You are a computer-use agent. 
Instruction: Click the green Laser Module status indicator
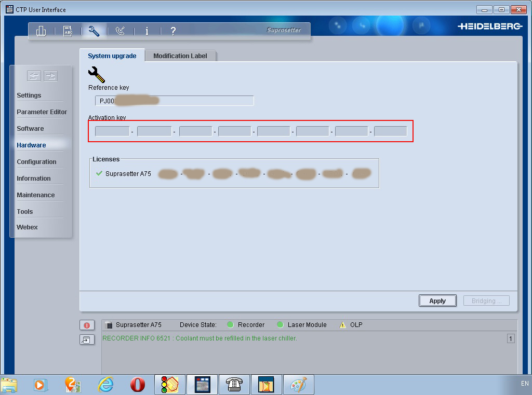280,325
